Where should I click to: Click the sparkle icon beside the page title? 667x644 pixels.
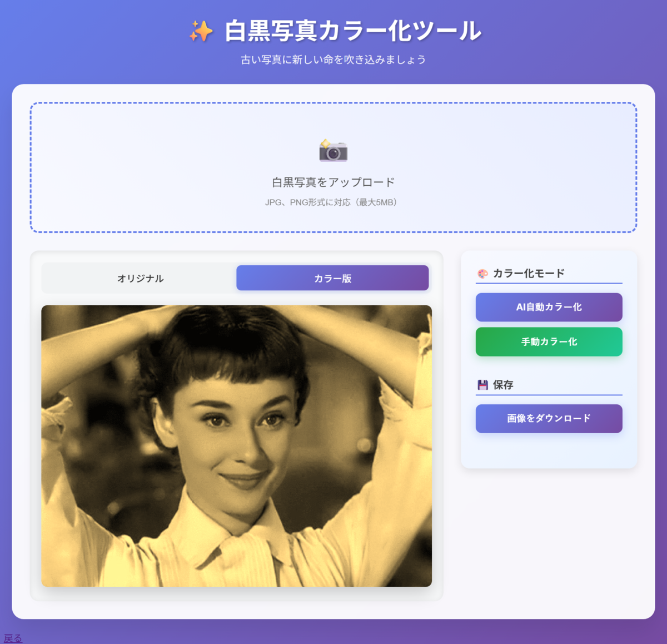[x=201, y=31]
